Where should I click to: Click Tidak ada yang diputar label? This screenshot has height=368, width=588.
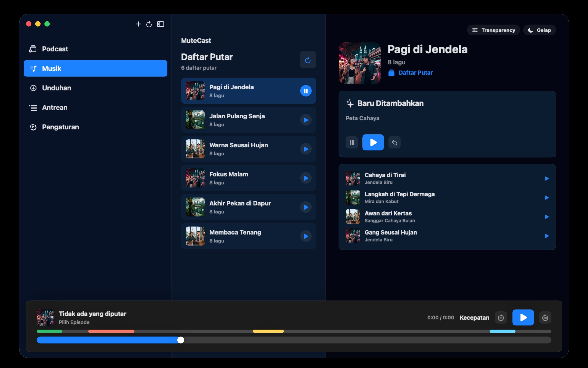[92, 314]
